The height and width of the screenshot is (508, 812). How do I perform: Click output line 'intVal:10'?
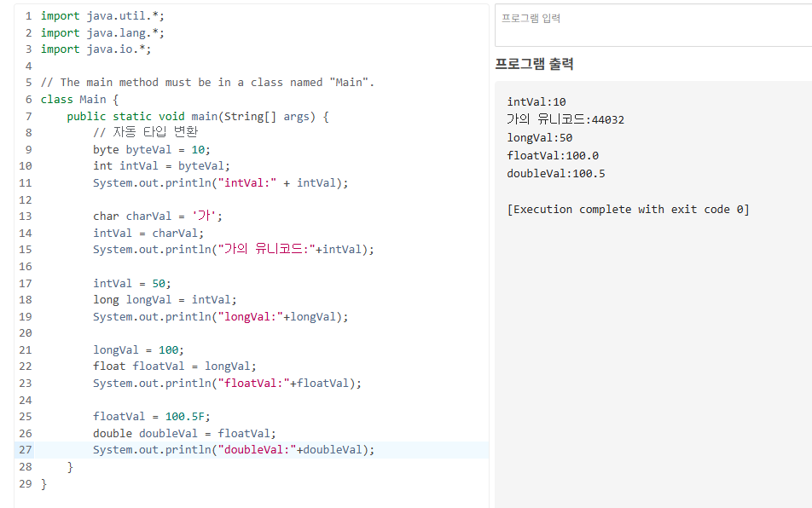(536, 102)
